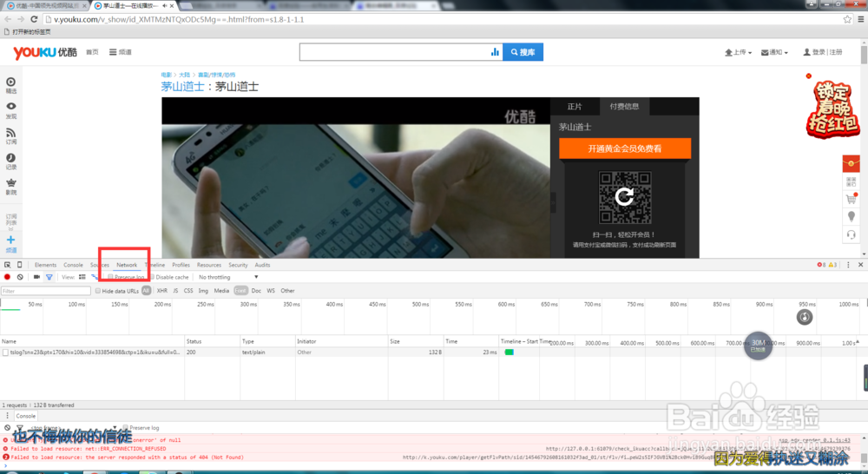
Task: Select the 付费信息 tab in the player panel
Action: pos(624,106)
